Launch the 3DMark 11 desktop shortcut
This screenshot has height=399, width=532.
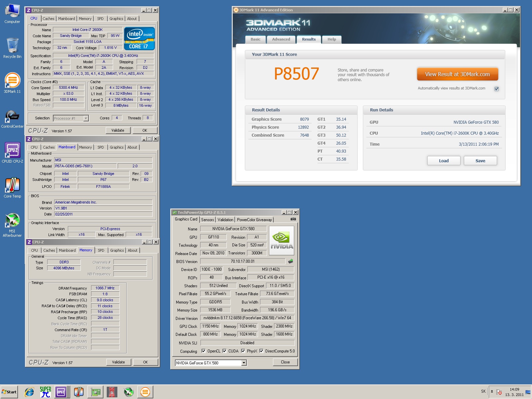(x=12, y=83)
